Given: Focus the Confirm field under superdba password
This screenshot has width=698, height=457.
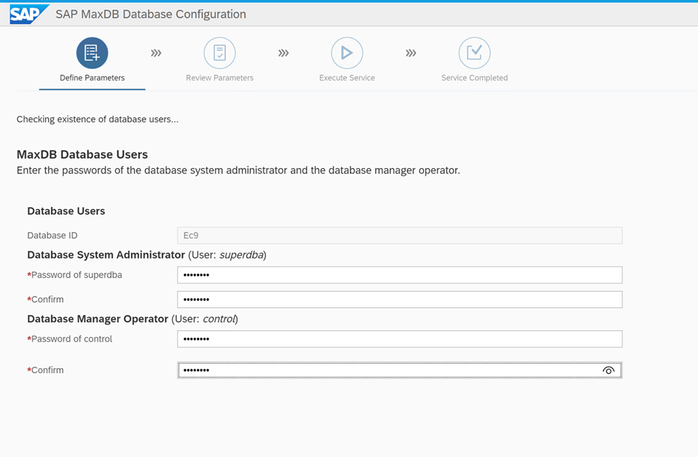Looking at the screenshot, I should (400, 299).
